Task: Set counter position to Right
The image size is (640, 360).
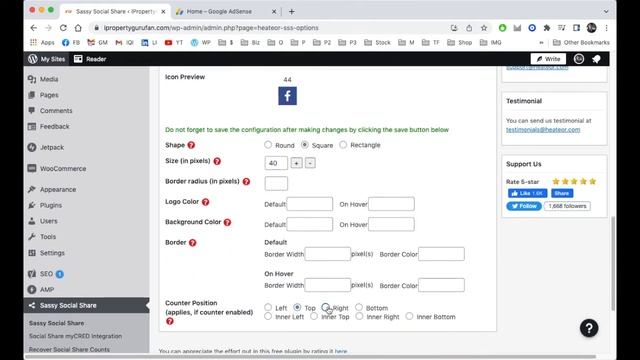Action: click(x=325, y=307)
